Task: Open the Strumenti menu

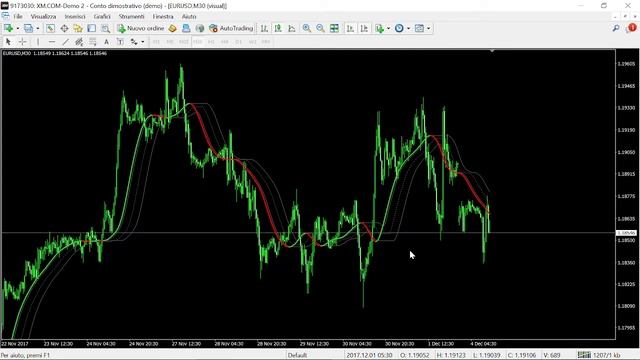Action: pyautogui.click(x=131, y=16)
